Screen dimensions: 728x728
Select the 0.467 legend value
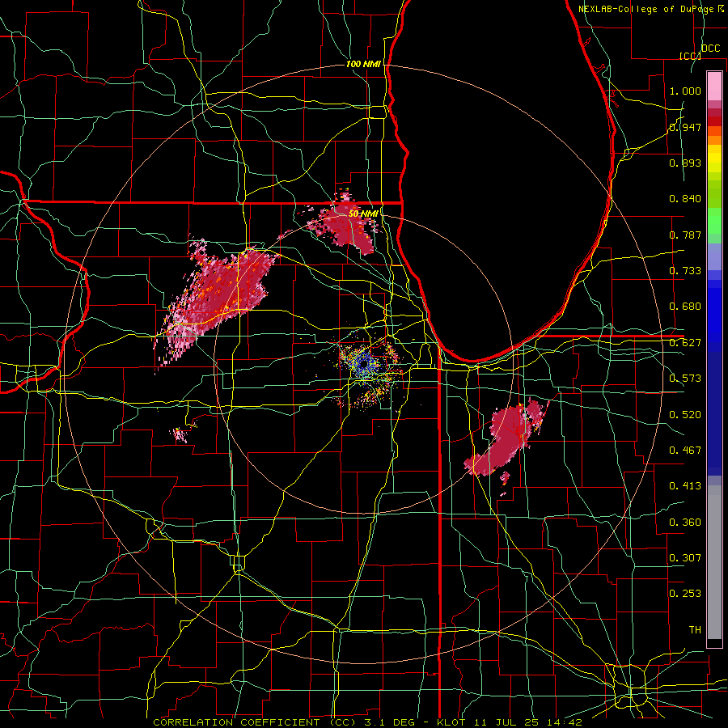685,451
